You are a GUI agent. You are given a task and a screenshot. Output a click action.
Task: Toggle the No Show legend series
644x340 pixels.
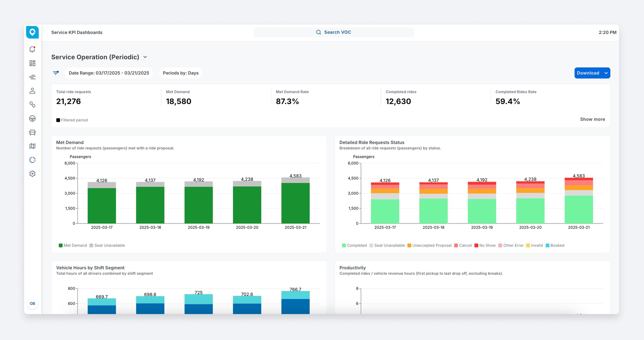485,245
